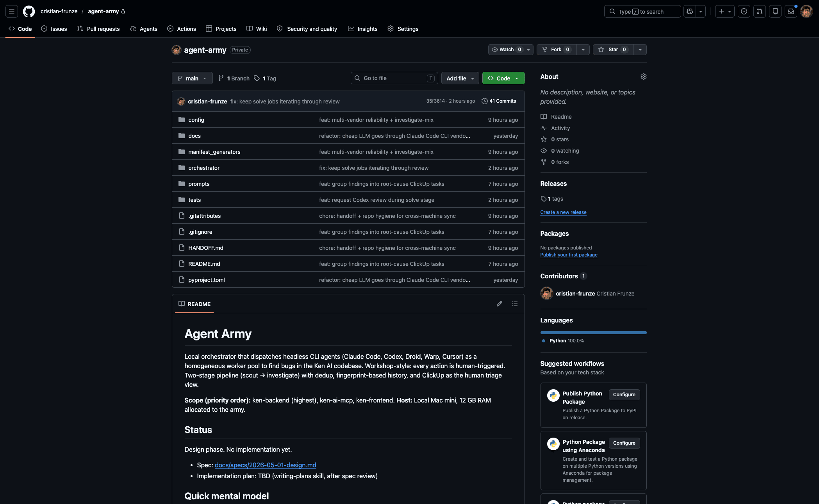Click the Type / to search box

pos(642,11)
